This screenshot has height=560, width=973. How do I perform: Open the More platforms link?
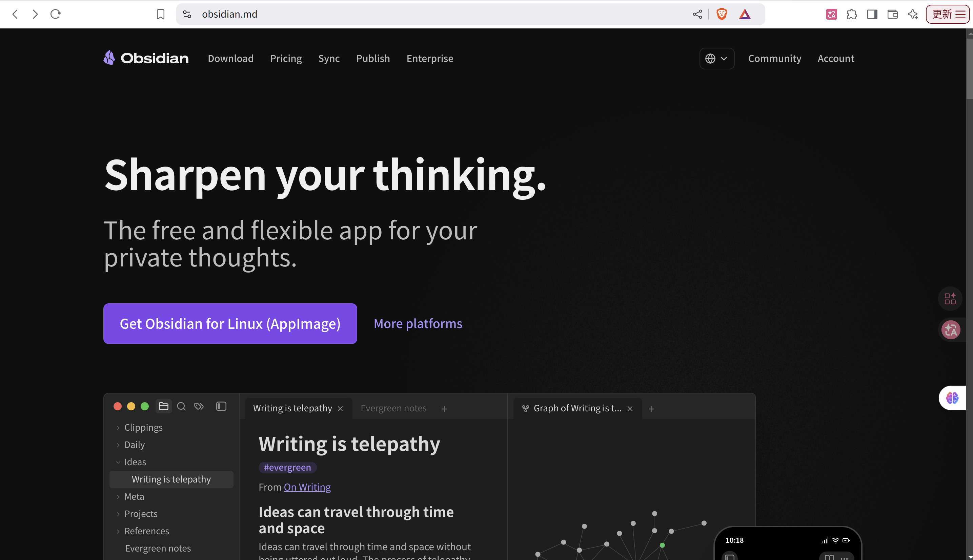[x=418, y=323]
